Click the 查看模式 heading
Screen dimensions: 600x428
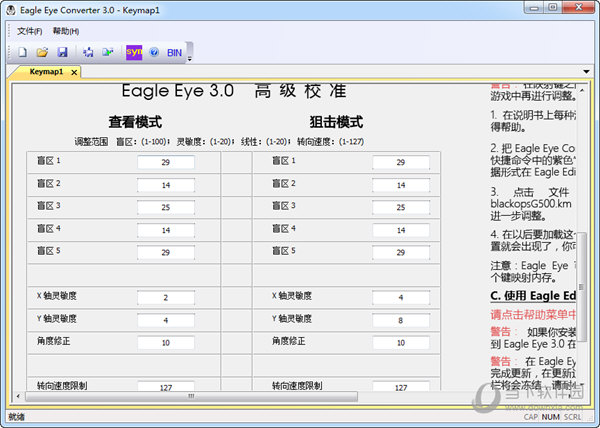coord(135,122)
